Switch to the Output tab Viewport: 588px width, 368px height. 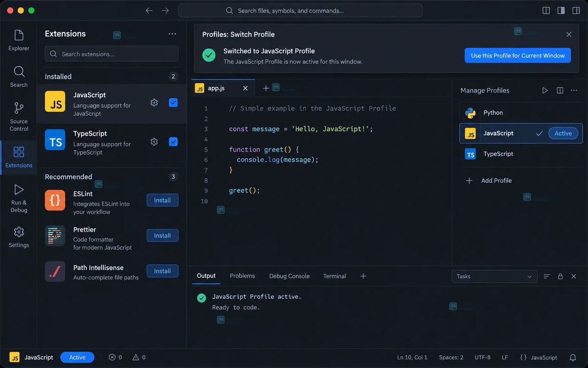coord(206,276)
